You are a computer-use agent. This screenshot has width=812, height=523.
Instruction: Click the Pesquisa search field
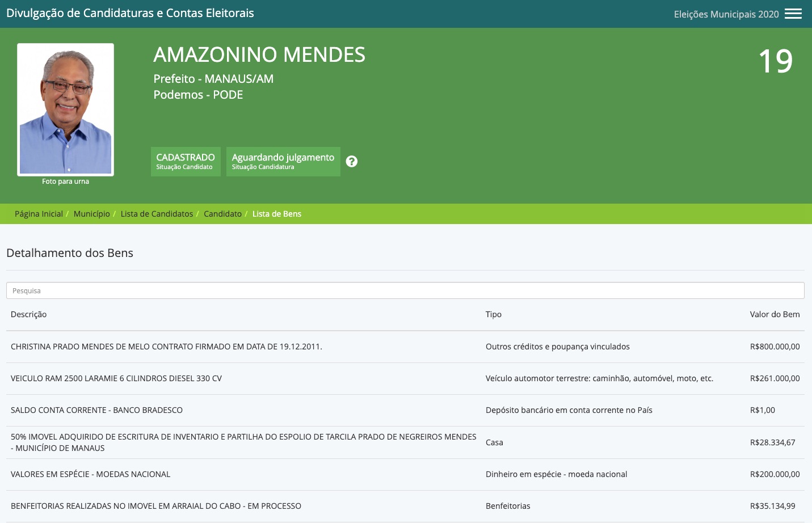405,290
